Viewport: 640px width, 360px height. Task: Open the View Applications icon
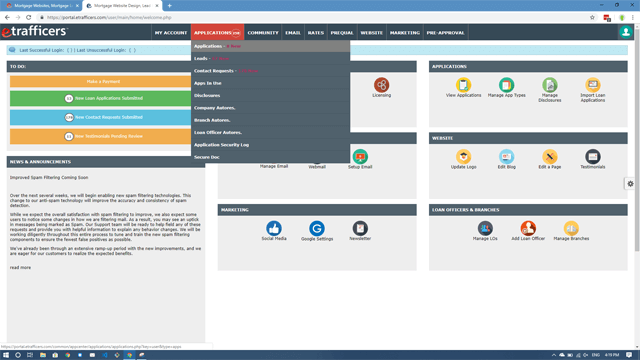pos(463,85)
